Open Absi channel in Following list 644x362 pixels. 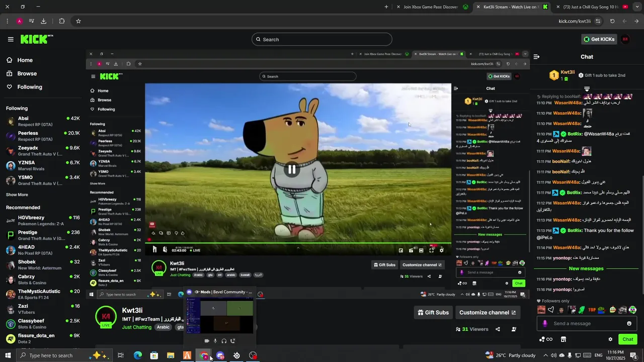(43, 121)
